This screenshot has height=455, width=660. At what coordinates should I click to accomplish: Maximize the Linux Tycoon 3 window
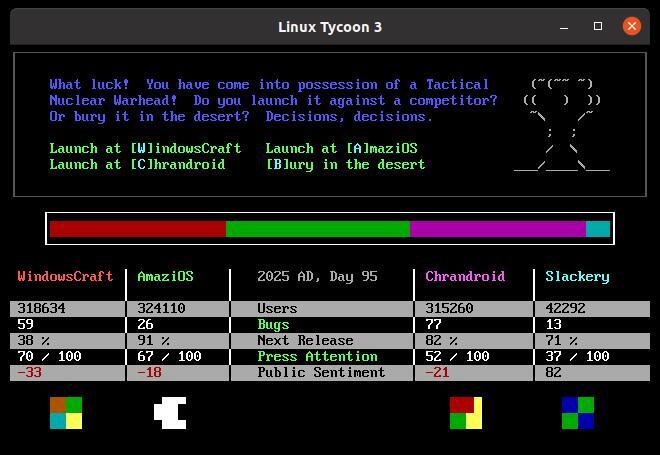[x=598, y=27]
